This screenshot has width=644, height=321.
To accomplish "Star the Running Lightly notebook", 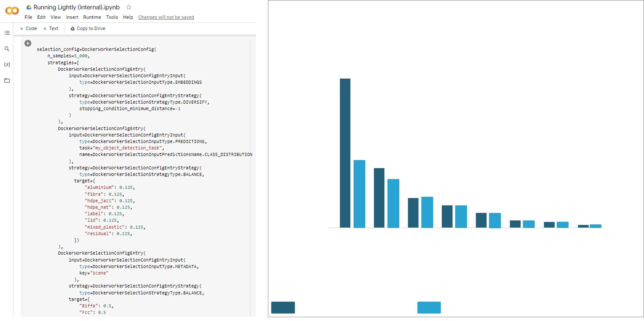I will (x=129, y=7).
